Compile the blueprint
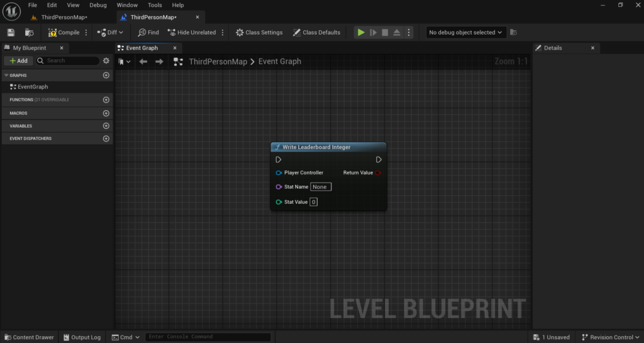Screen dimensions: 644x343 (x=64, y=33)
